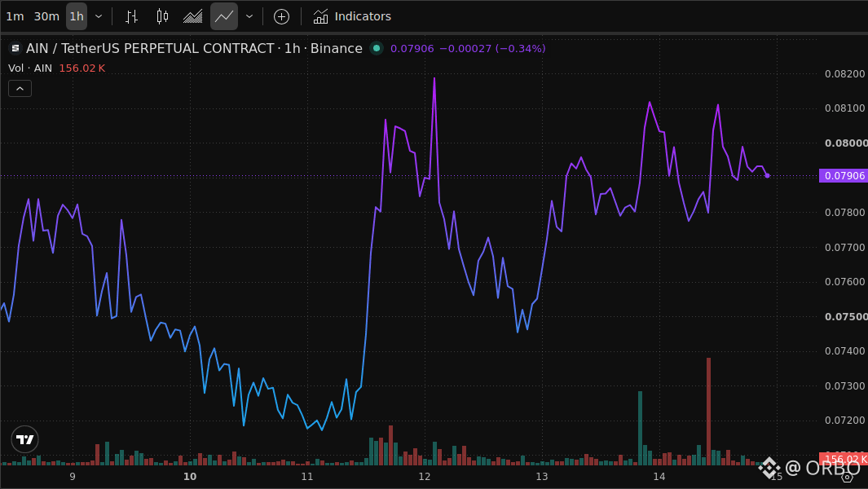
Task: Click the 156.02 K volume value
Action: pyautogui.click(x=82, y=68)
